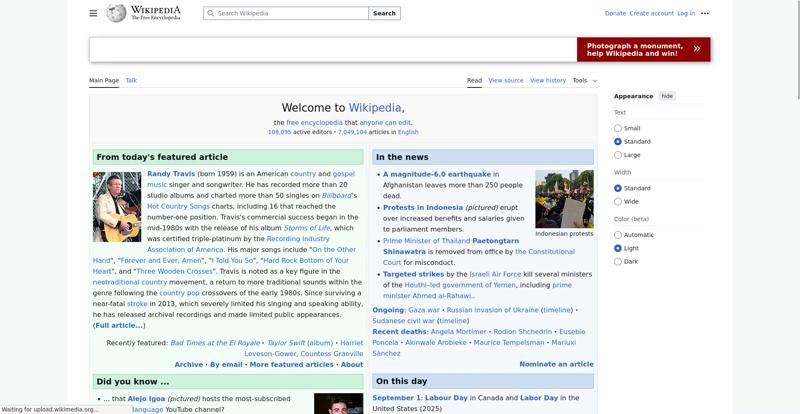800x414 pixels.
Task: Open the View history tab
Action: [x=548, y=80]
